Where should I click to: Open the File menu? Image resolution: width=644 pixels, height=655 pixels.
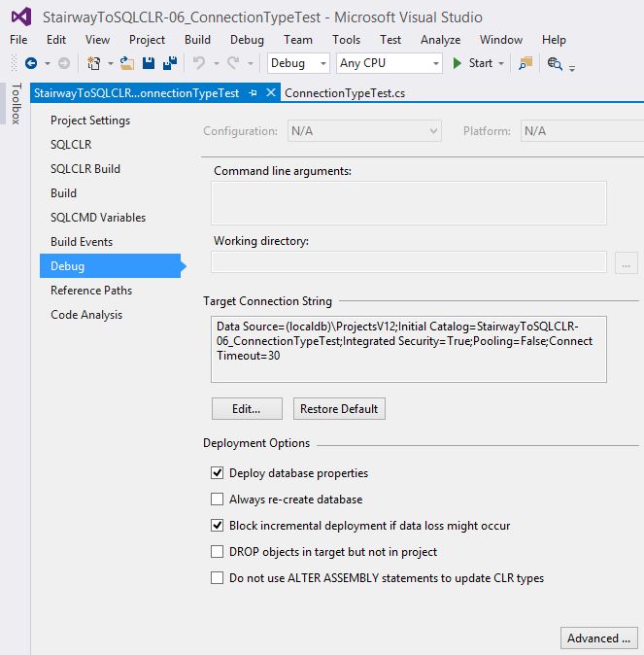18,40
